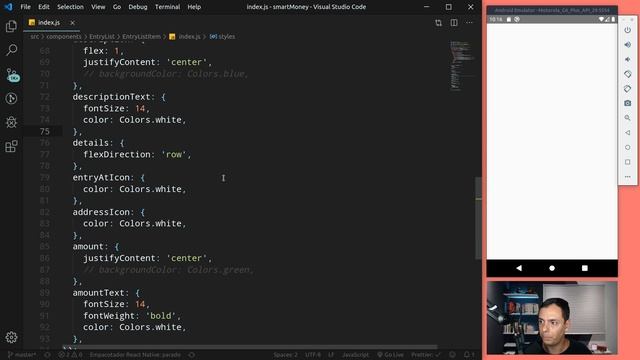Split the editor to the right
The image size is (640, 360).
click(x=454, y=23)
